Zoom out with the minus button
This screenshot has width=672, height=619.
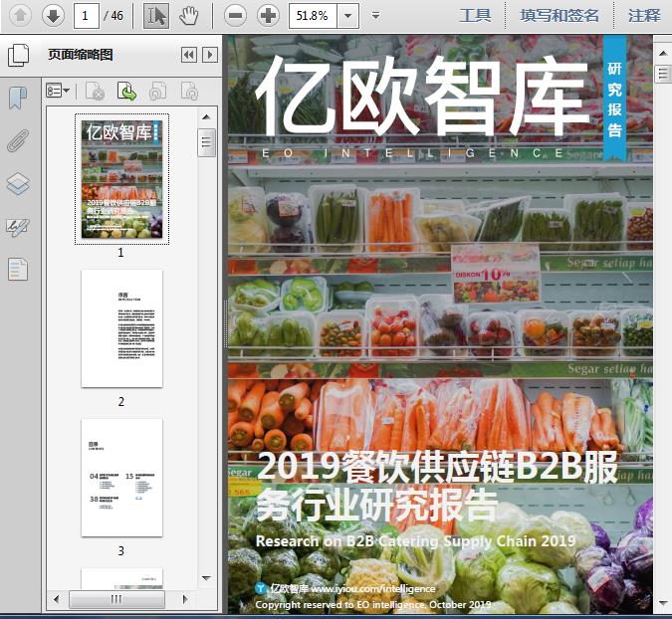pos(235,16)
